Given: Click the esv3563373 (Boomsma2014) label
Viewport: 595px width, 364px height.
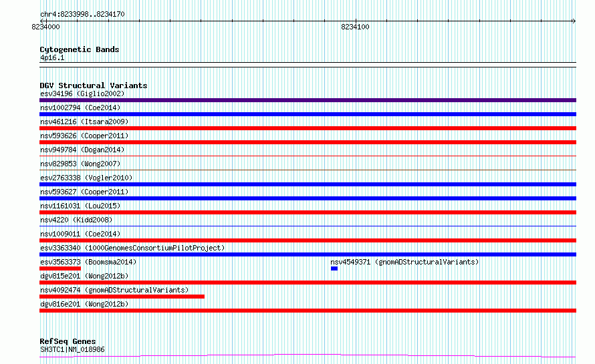Looking at the screenshot, I should [88, 262].
